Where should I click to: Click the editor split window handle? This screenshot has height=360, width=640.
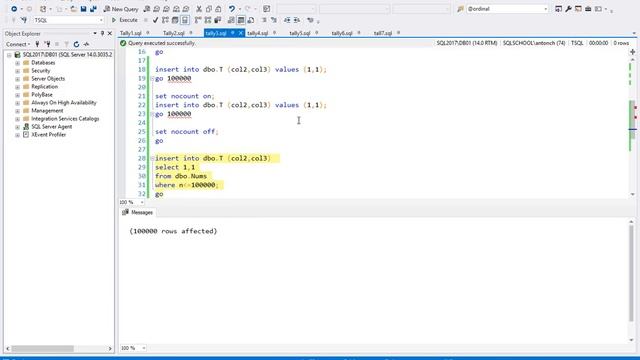[632, 52]
